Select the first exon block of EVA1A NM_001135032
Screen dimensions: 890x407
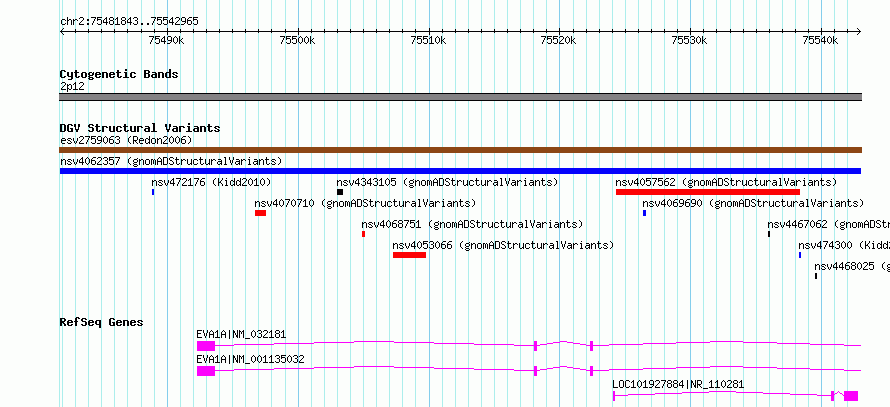click(205, 371)
